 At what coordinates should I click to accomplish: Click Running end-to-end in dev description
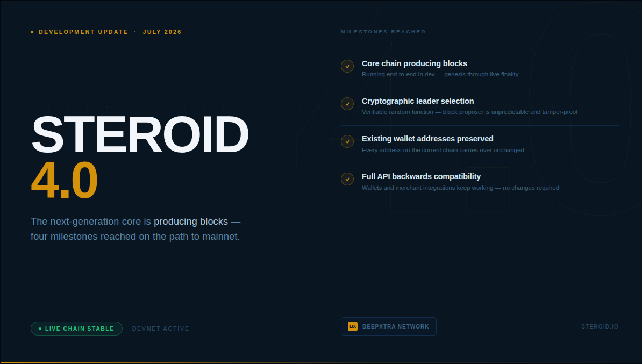pyautogui.click(x=440, y=74)
